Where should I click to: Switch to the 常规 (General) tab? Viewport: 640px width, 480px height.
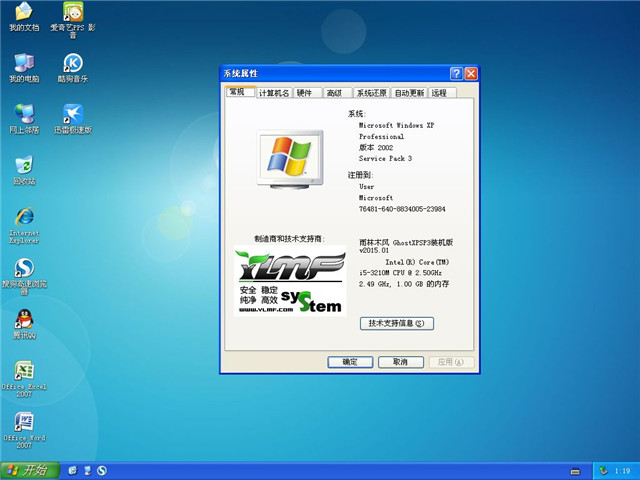240,92
